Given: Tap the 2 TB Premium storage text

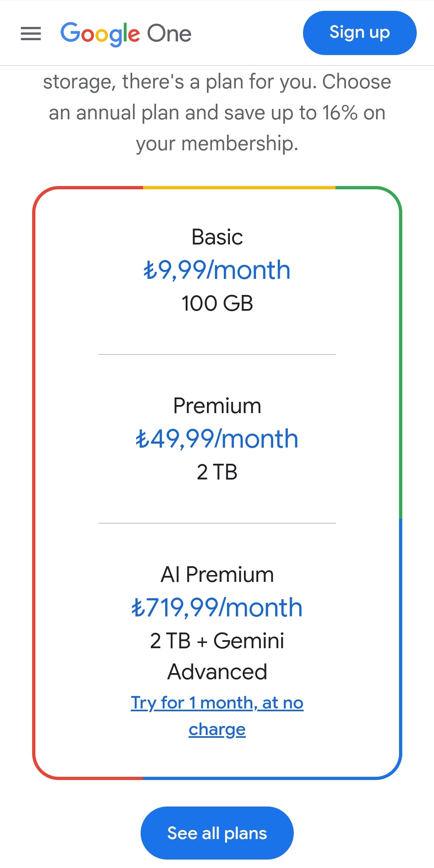Looking at the screenshot, I should click(x=217, y=472).
